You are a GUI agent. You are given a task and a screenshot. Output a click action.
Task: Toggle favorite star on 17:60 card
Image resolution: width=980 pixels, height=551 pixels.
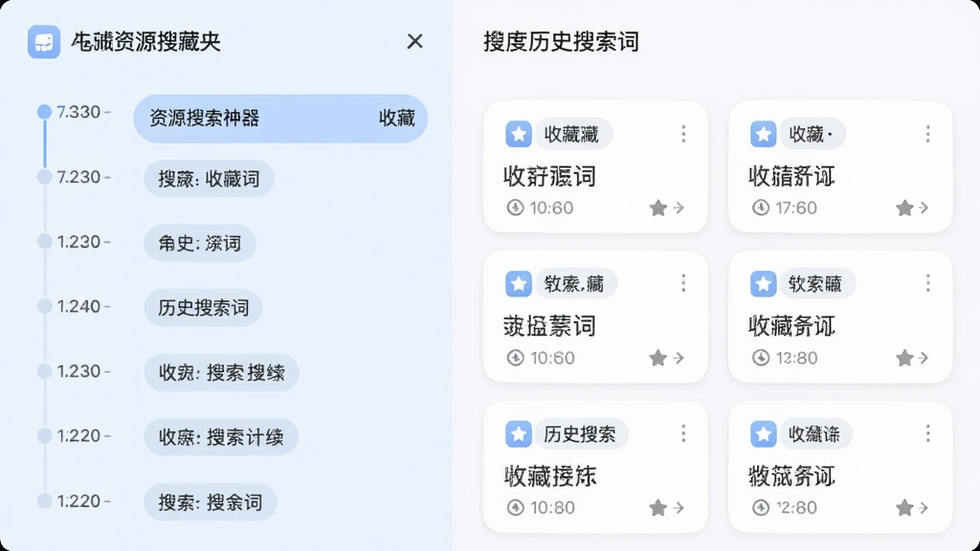coord(904,208)
